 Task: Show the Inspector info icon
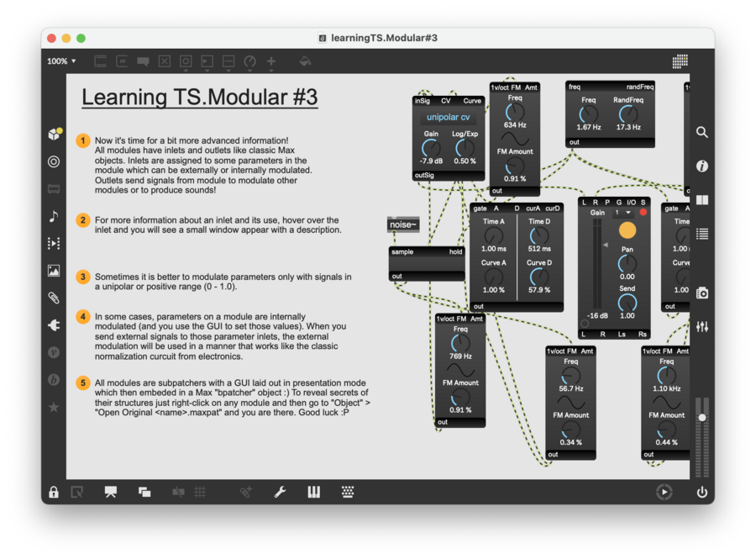click(702, 166)
